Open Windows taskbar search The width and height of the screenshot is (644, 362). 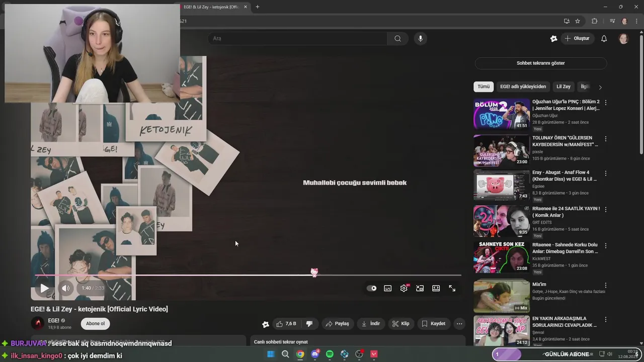pyautogui.click(x=285, y=354)
